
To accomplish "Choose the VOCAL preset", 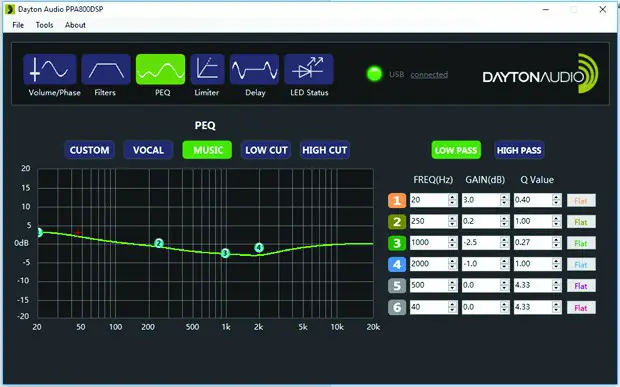I will coord(148,150).
